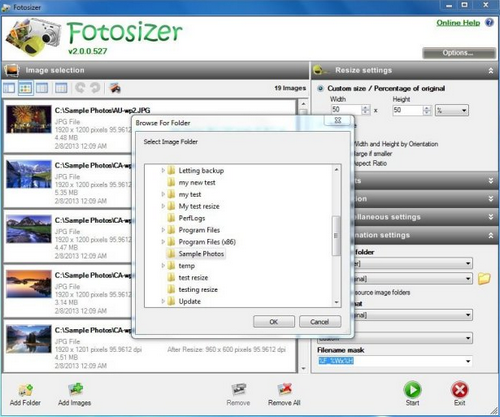Cancel the Browse For Folder dialog

point(320,322)
